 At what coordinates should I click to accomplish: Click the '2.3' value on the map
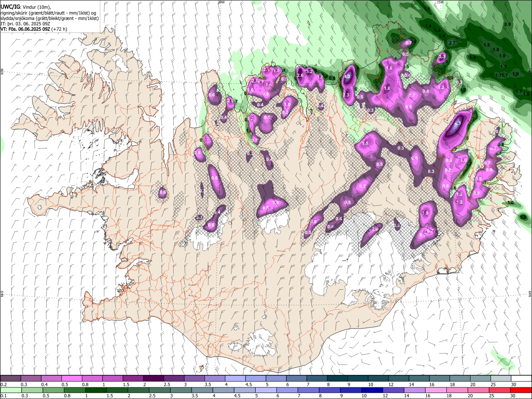(346, 95)
